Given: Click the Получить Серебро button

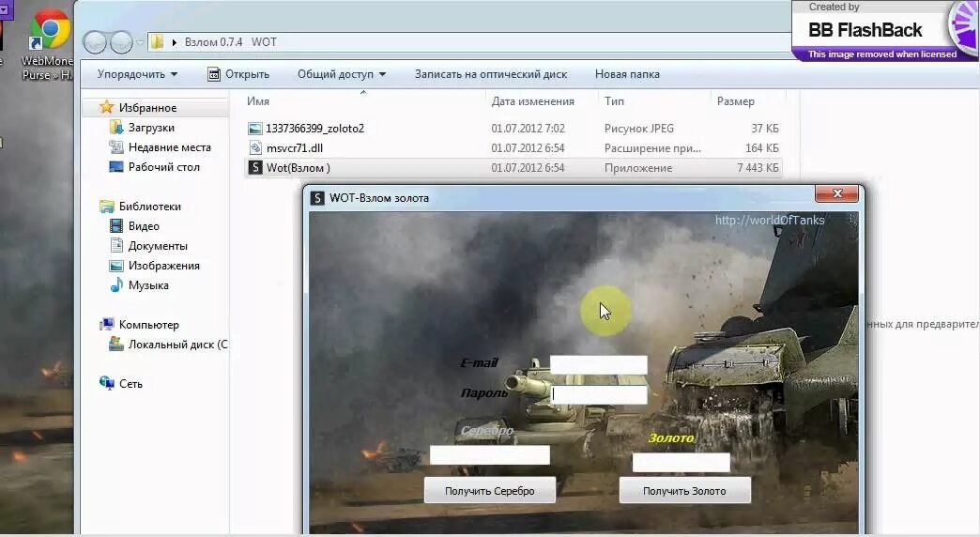Looking at the screenshot, I should click(x=490, y=491).
